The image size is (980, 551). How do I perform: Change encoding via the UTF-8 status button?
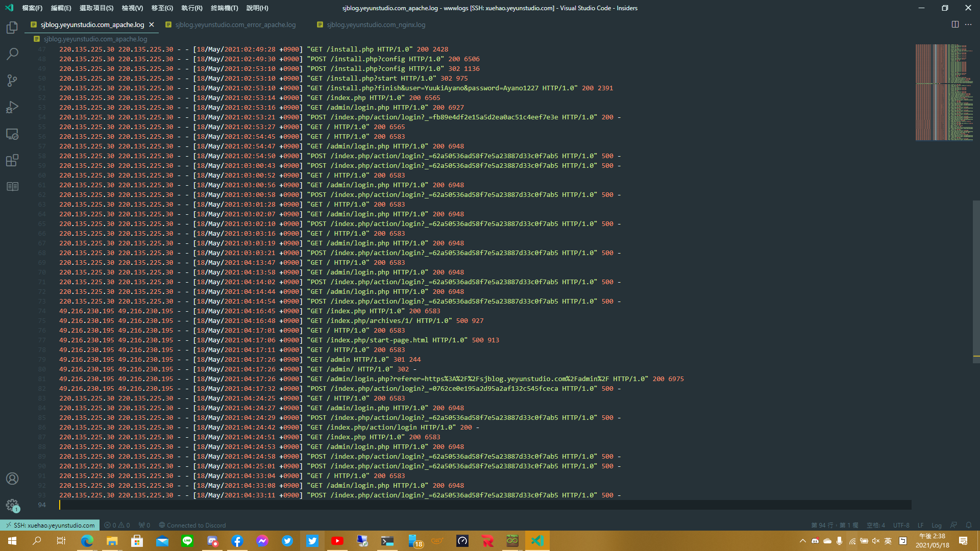(900, 525)
